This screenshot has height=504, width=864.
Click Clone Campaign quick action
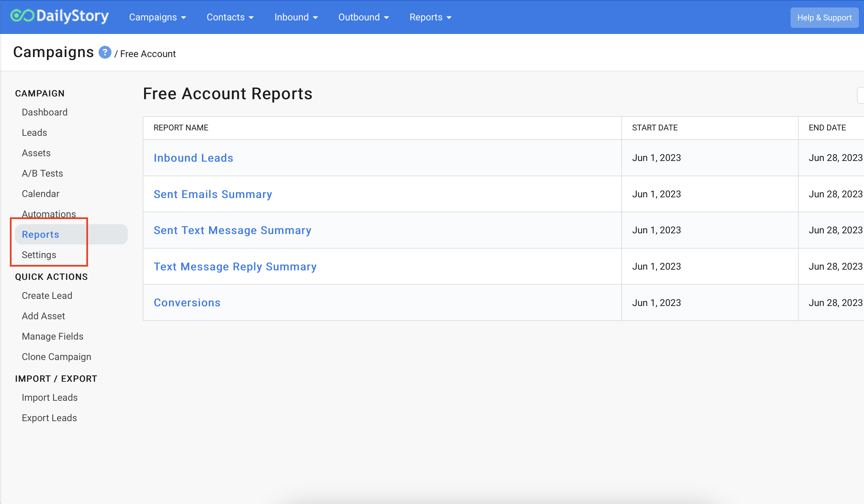(56, 357)
